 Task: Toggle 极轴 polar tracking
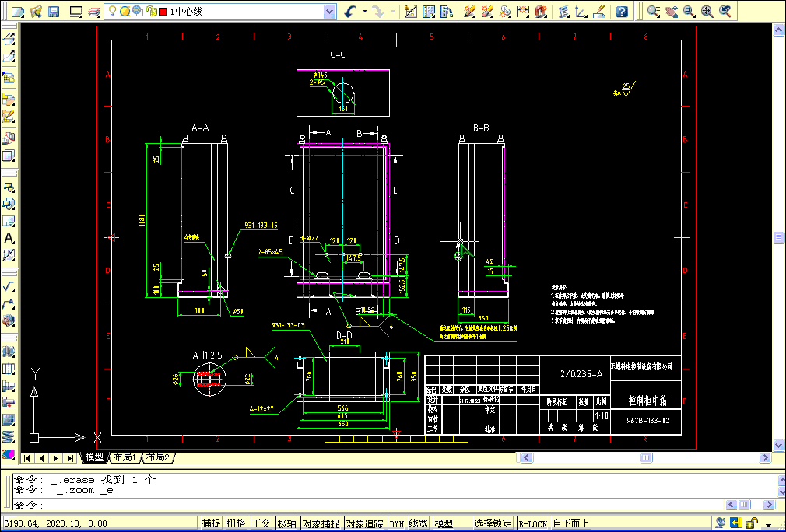click(286, 523)
